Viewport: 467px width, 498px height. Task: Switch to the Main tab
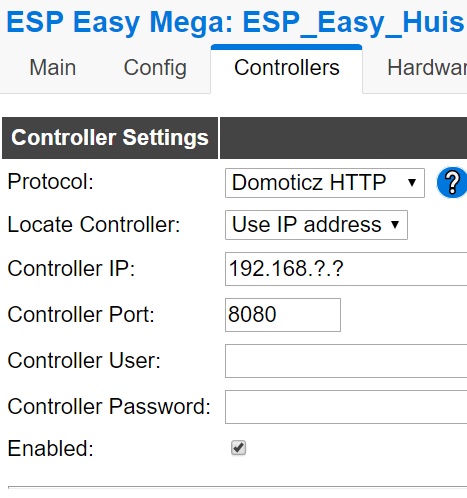tap(53, 68)
